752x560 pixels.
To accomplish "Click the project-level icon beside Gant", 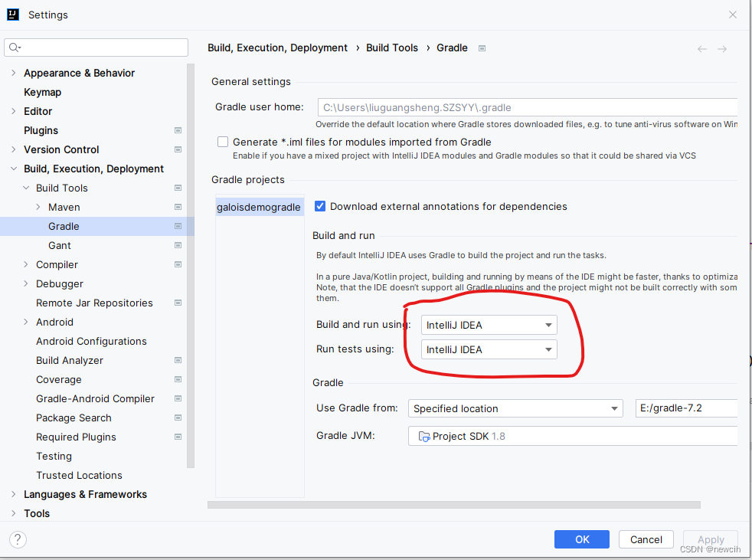I will click(x=178, y=246).
